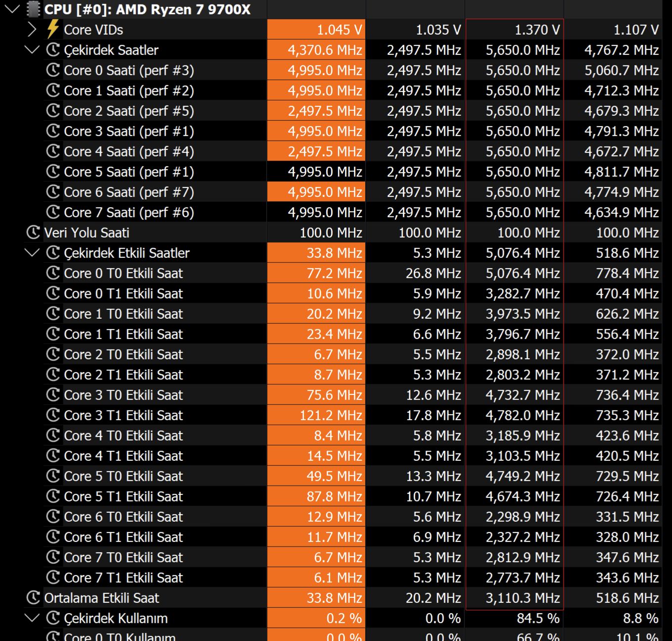Click the Core VIDs value '1.035 V'
This screenshot has height=641, width=672.
click(x=438, y=30)
